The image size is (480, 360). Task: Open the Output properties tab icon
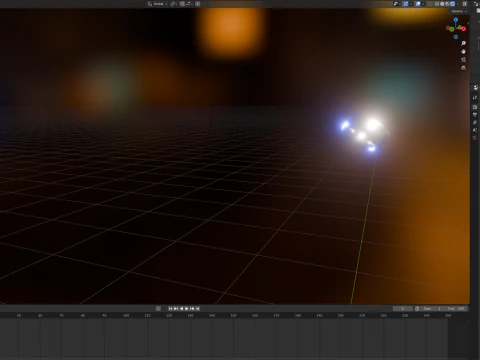475,107
